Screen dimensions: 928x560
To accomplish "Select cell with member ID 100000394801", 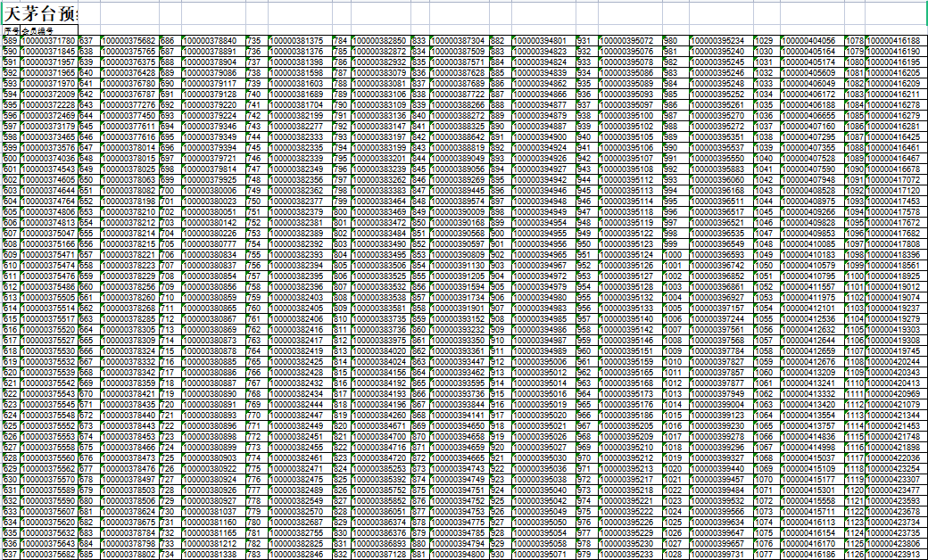I will (539, 41).
